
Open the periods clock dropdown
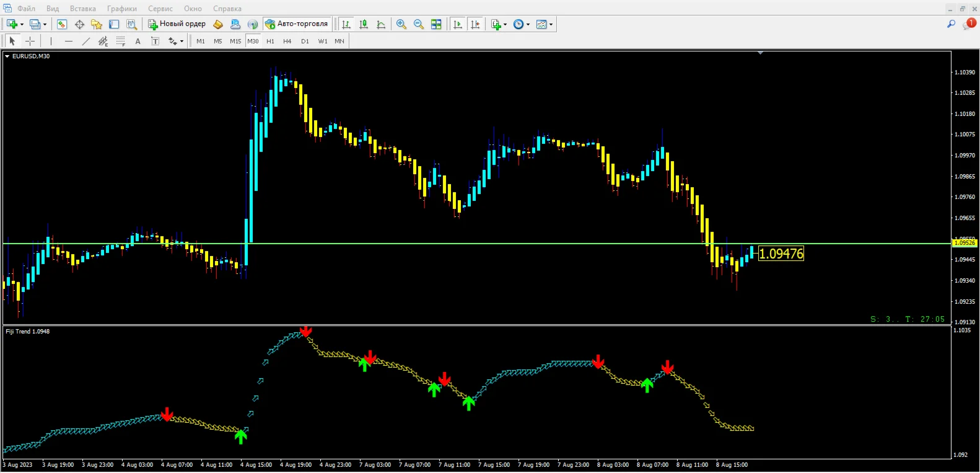(x=528, y=25)
